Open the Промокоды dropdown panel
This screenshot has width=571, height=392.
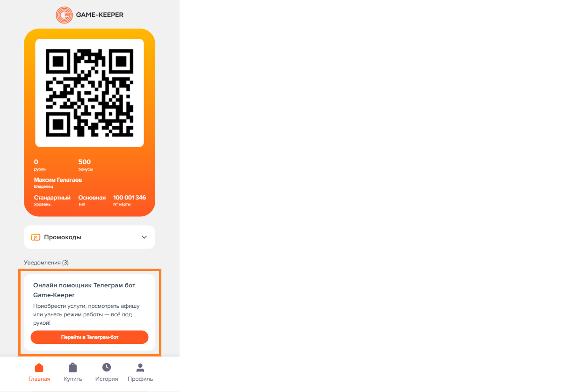click(89, 237)
